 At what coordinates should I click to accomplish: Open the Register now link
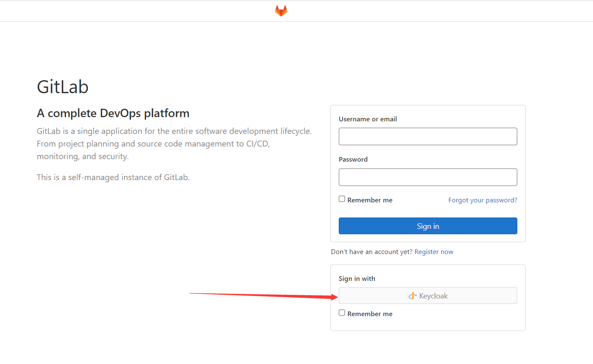[434, 252]
